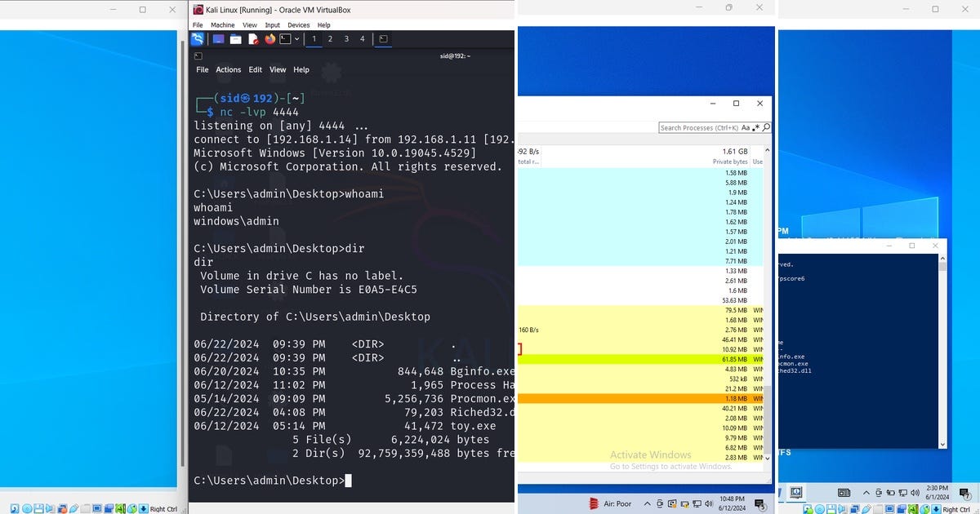
Task: Open the text editor icon in Kali panel
Action: (252, 39)
